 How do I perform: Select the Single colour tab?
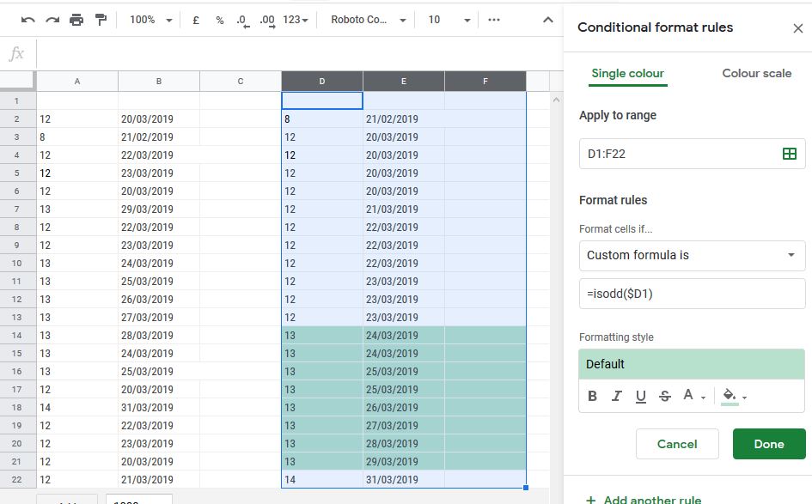(627, 74)
